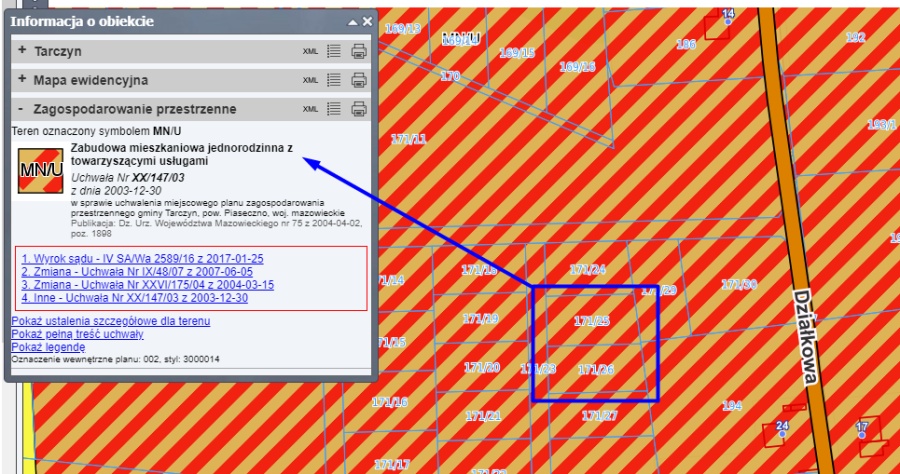This screenshot has height=474, width=900.
Task: Print the Tarczyn section
Action: (x=359, y=51)
